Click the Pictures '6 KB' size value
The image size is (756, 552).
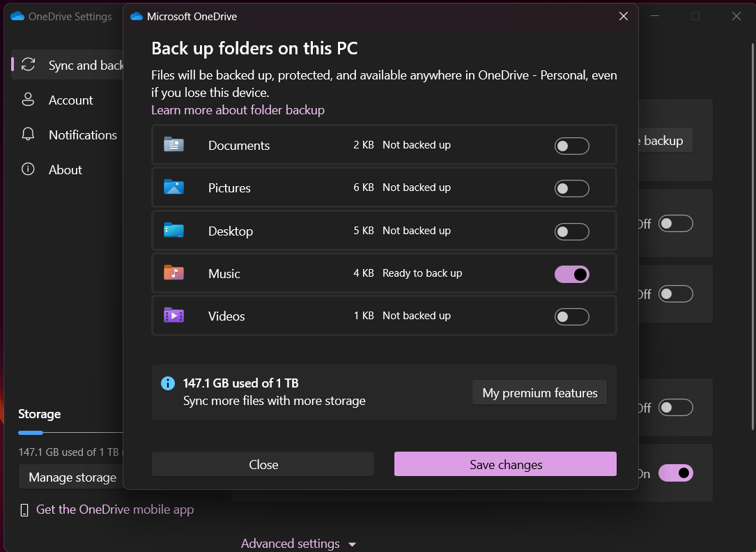(364, 187)
